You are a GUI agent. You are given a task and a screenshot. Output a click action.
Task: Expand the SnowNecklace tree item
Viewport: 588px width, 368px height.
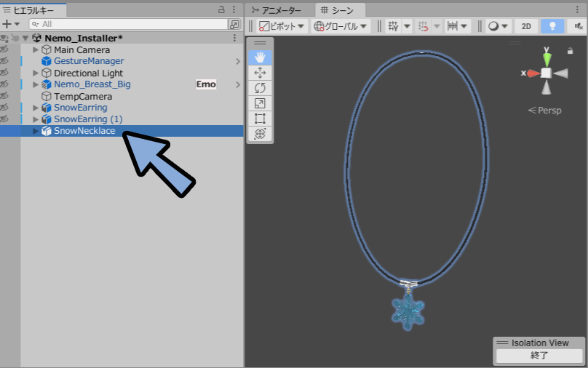(x=36, y=131)
